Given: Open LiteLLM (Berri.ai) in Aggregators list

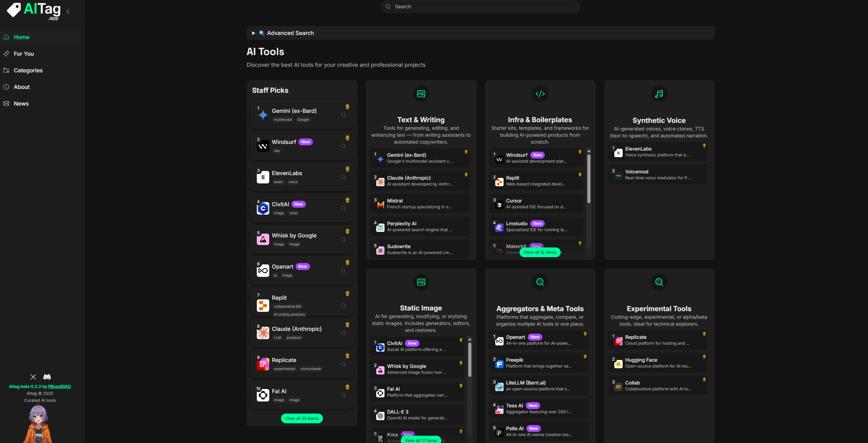Looking at the screenshot, I should tap(539, 386).
